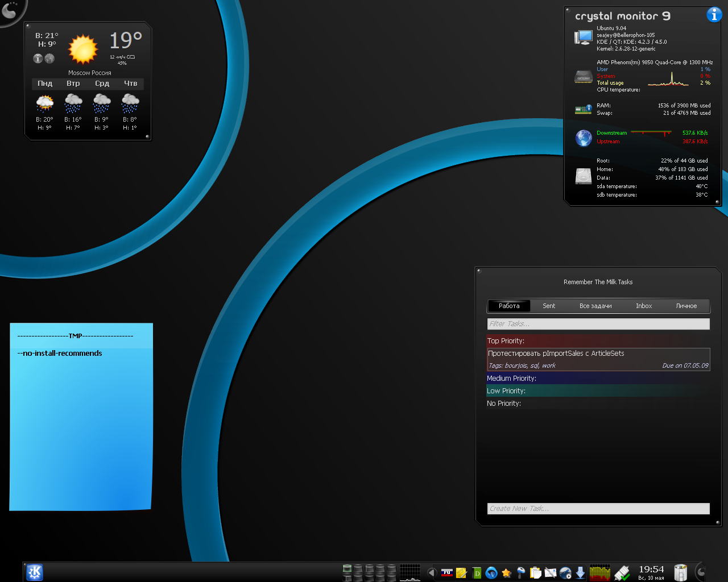The width and height of the screenshot is (728, 582).
Task: Open the Klipper clipboard tray icon
Action: coord(536,573)
